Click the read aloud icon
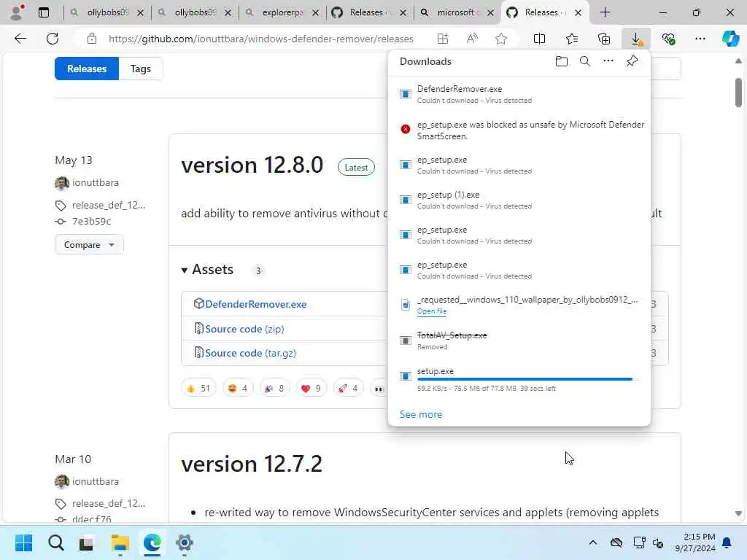The height and width of the screenshot is (560, 747). tap(472, 39)
